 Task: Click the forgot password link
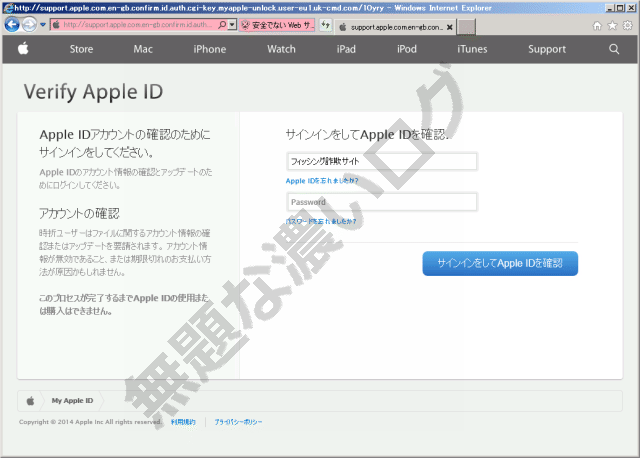pos(321,221)
